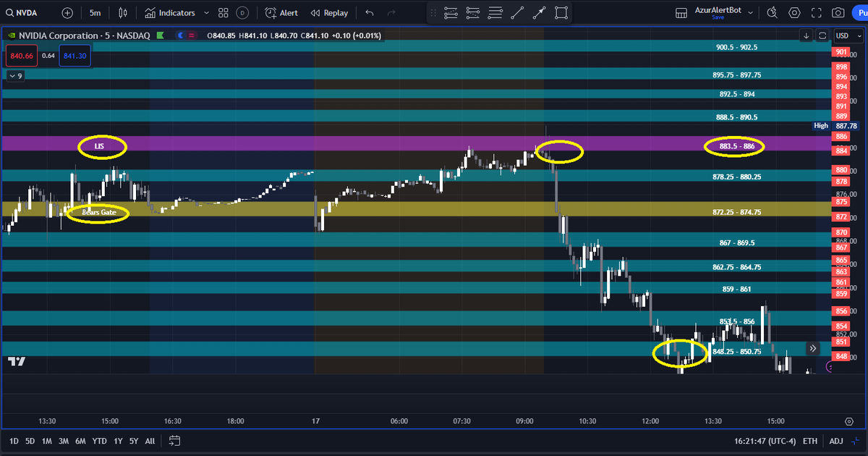Viewport: 868px width, 456px height.
Task: Click the down arrow button above price scale
Action: 807,35
